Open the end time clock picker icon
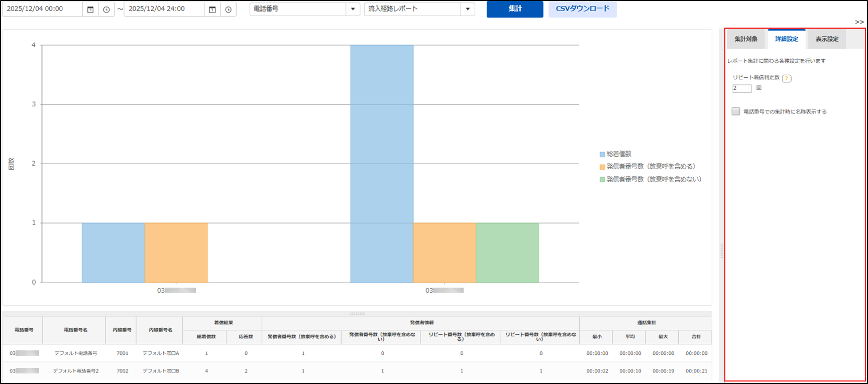This screenshot has width=868, height=384. tap(229, 10)
